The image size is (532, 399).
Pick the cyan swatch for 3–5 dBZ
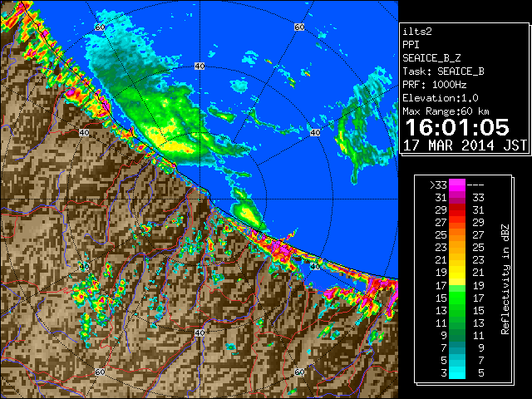tap(457, 372)
